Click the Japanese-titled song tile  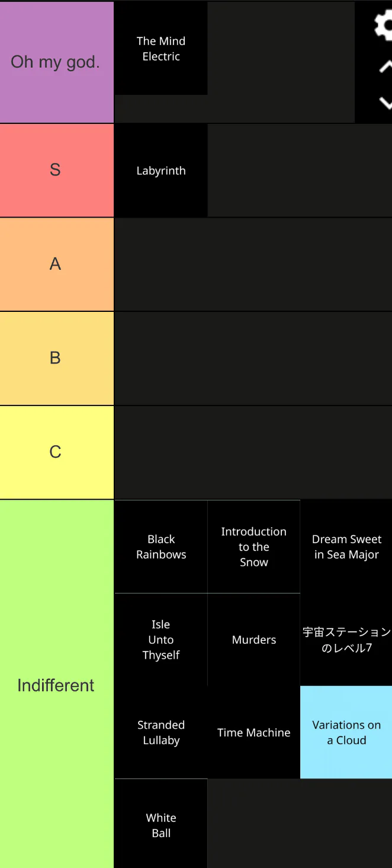point(346,640)
